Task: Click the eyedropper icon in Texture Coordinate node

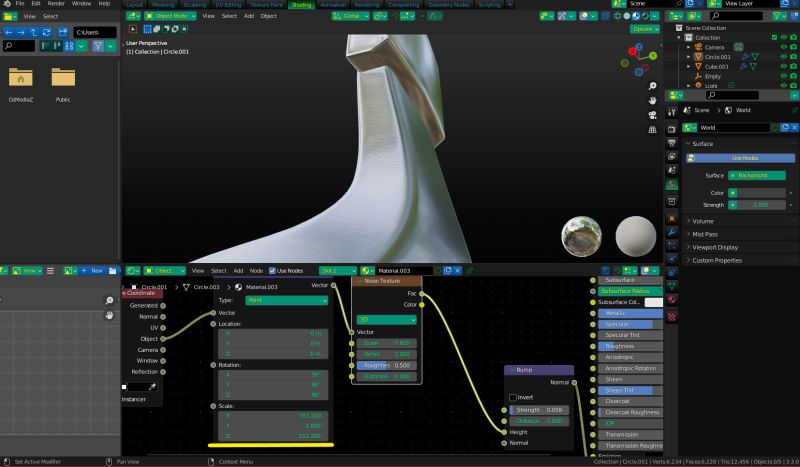Action: tap(152, 386)
